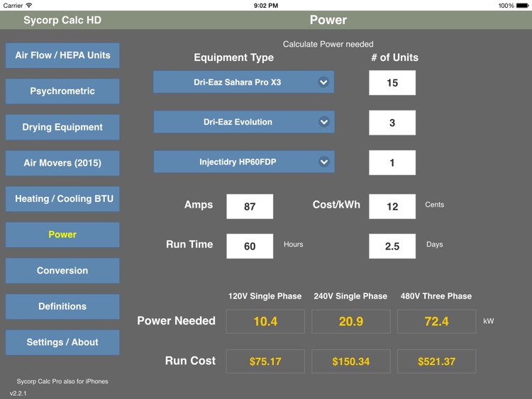Edit units field showing 15
532x399 pixels.
392,83
